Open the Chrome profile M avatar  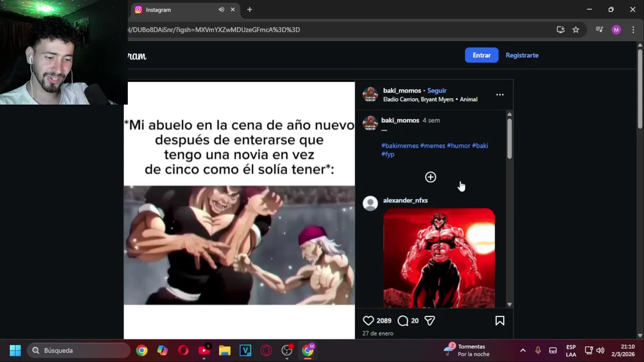tap(616, 30)
